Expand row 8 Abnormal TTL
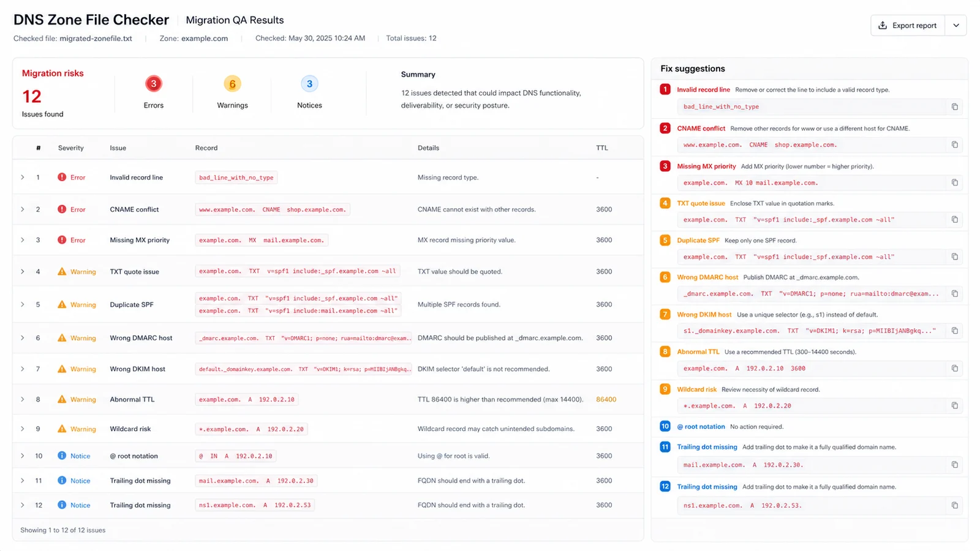This screenshot has height=551, width=980. click(23, 399)
